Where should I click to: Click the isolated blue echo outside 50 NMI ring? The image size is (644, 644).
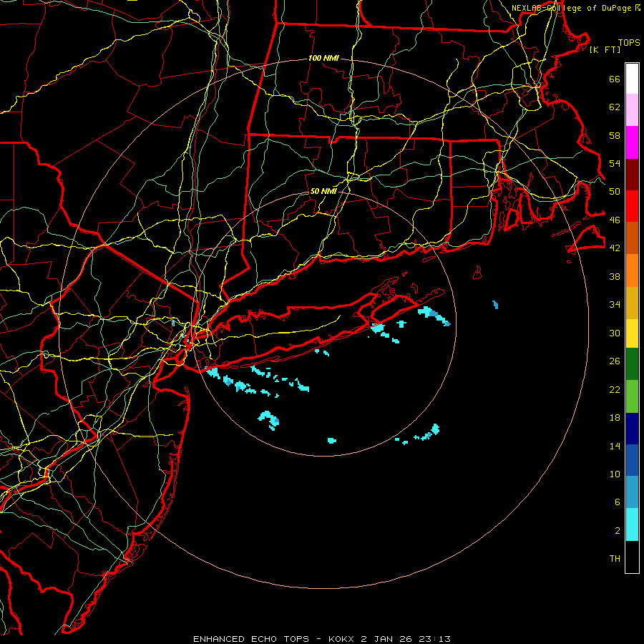495,304
